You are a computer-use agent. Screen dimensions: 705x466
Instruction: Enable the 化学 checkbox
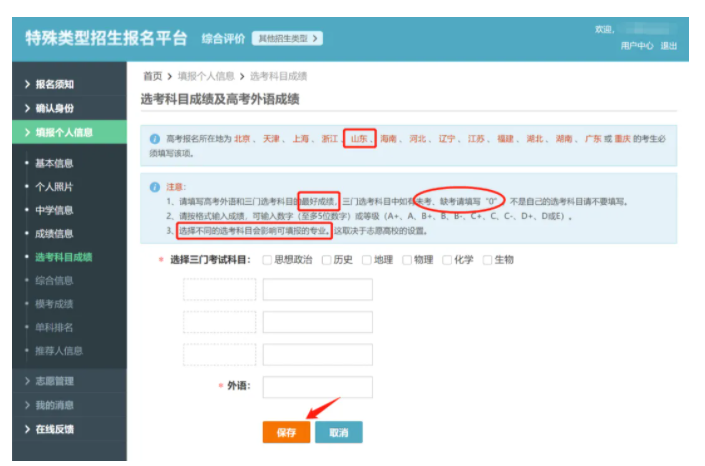click(x=447, y=260)
